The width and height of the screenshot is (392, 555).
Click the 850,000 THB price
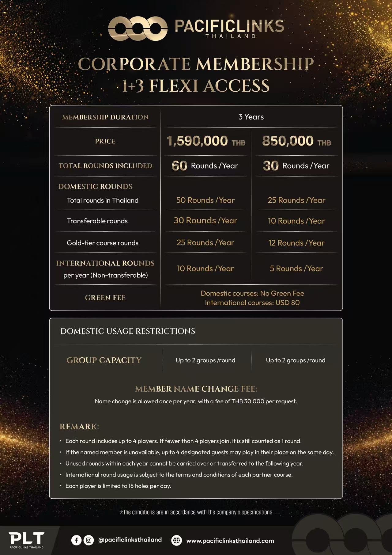[x=296, y=141]
